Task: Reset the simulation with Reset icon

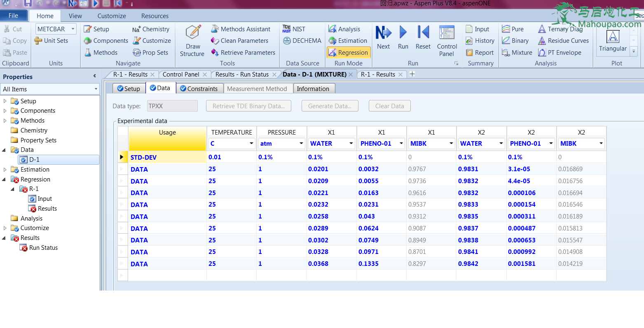Action: [423, 37]
